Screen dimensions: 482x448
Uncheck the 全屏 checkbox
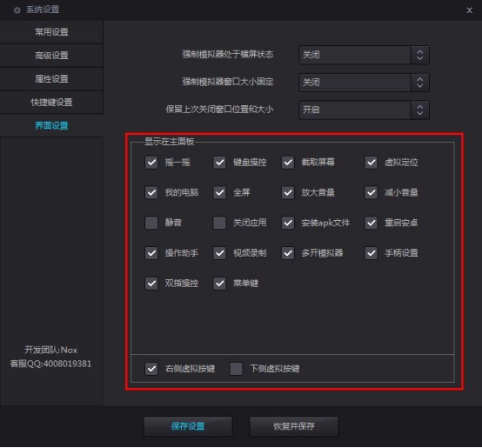point(219,192)
